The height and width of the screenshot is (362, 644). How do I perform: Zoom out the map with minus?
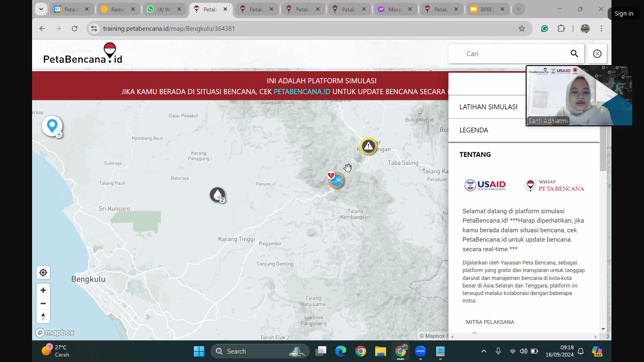(43, 304)
